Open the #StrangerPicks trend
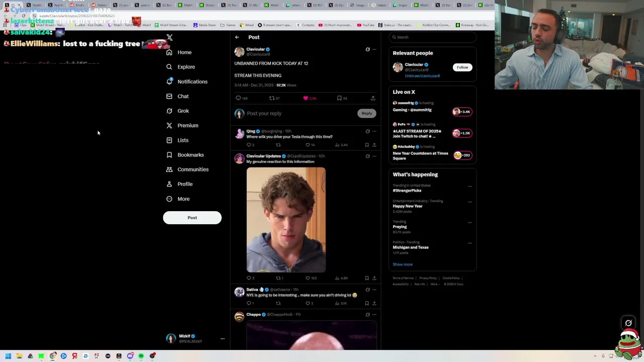 click(407, 191)
